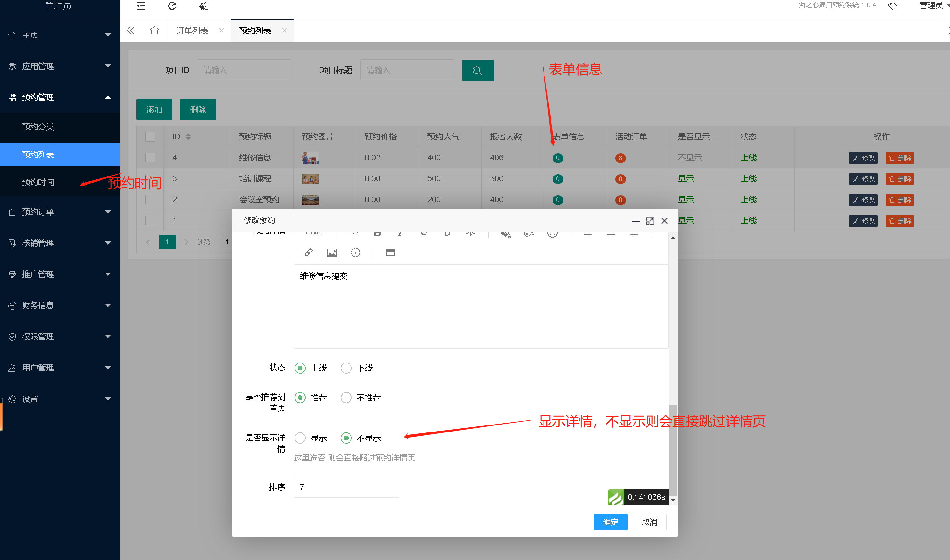Image resolution: width=950 pixels, height=560 pixels.
Task: Click the orange 删除 button for row ID 3
Action: [x=900, y=179]
